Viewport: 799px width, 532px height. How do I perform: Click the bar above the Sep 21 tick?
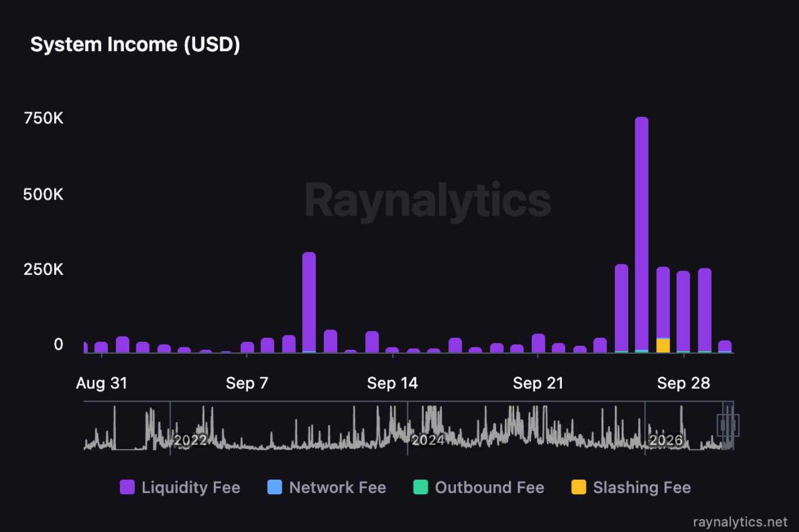[538, 343]
